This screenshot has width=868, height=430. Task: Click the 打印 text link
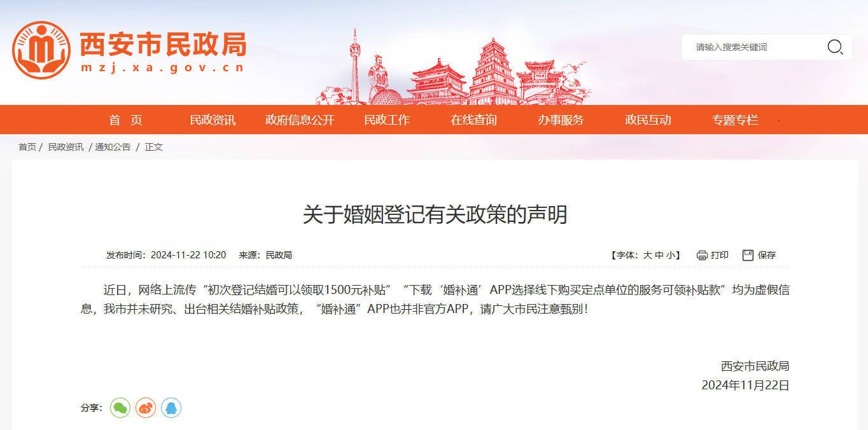(x=720, y=255)
